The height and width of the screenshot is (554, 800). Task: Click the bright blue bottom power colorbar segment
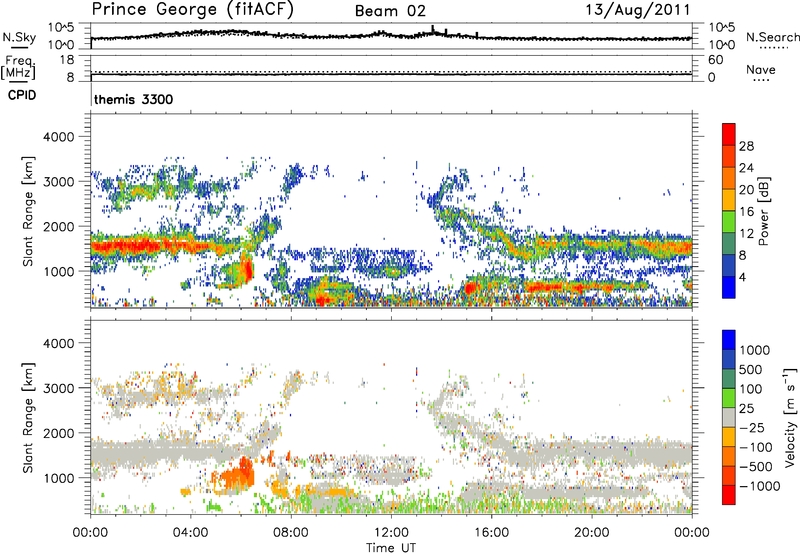pyautogui.click(x=729, y=287)
